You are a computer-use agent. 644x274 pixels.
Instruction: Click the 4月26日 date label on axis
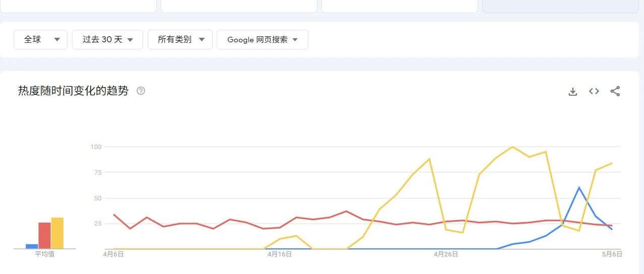point(446,254)
